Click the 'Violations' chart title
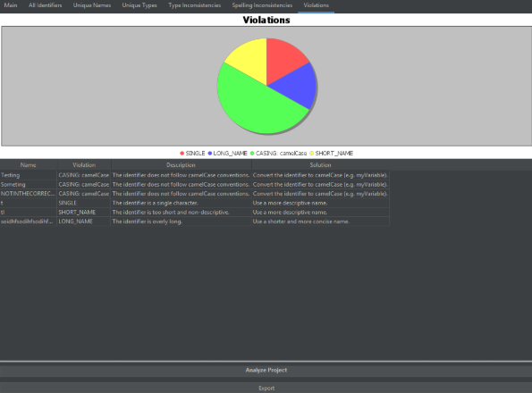 266,20
